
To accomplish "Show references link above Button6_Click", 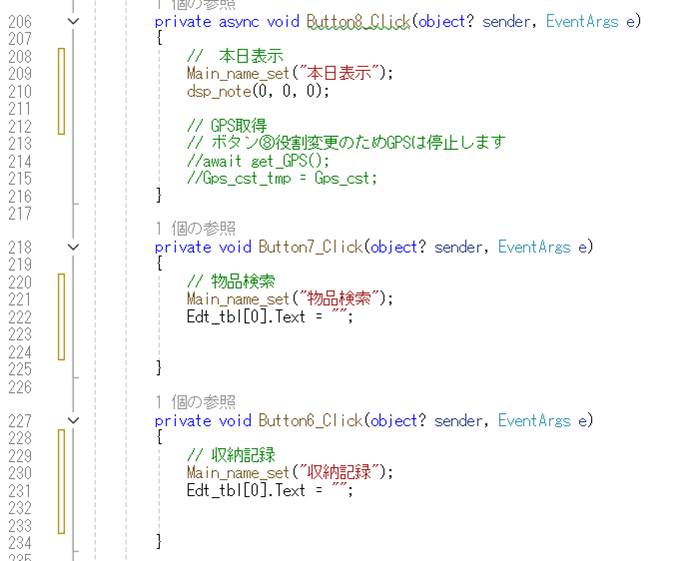I will [195, 403].
